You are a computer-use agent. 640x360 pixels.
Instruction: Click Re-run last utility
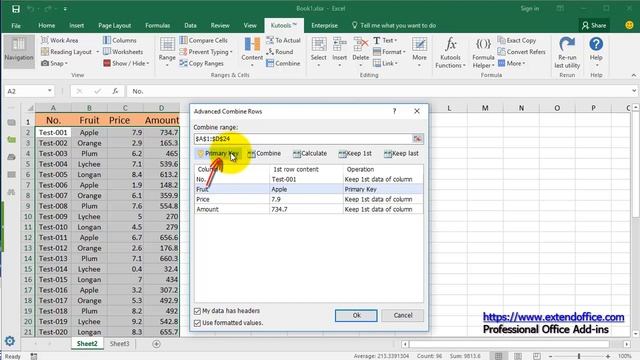click(x=567, y=52)
